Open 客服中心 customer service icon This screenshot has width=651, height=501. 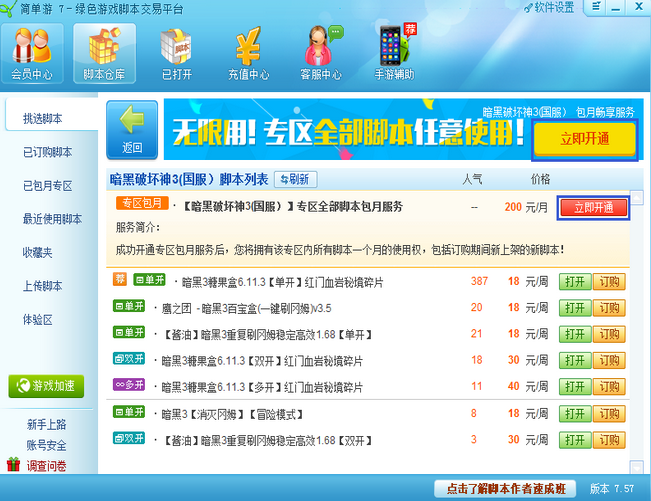322,53
